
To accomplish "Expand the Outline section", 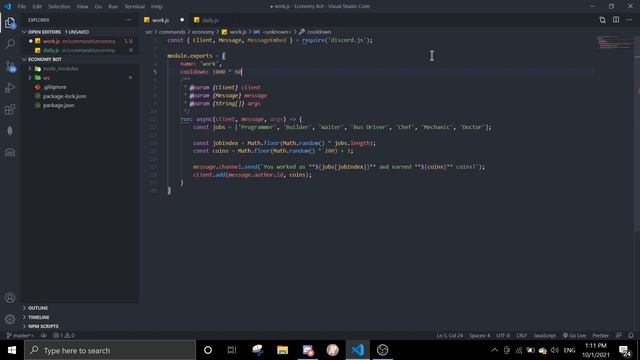I will coord(38,308).
